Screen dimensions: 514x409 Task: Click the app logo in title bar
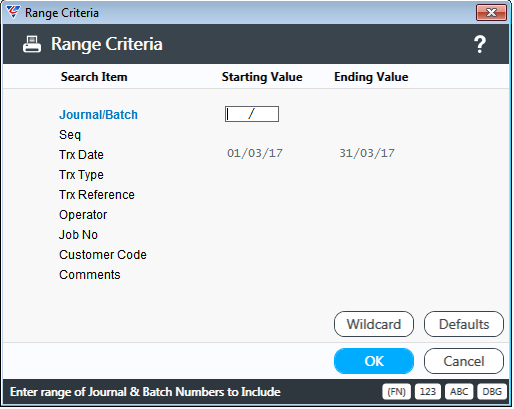pos(13,12)
